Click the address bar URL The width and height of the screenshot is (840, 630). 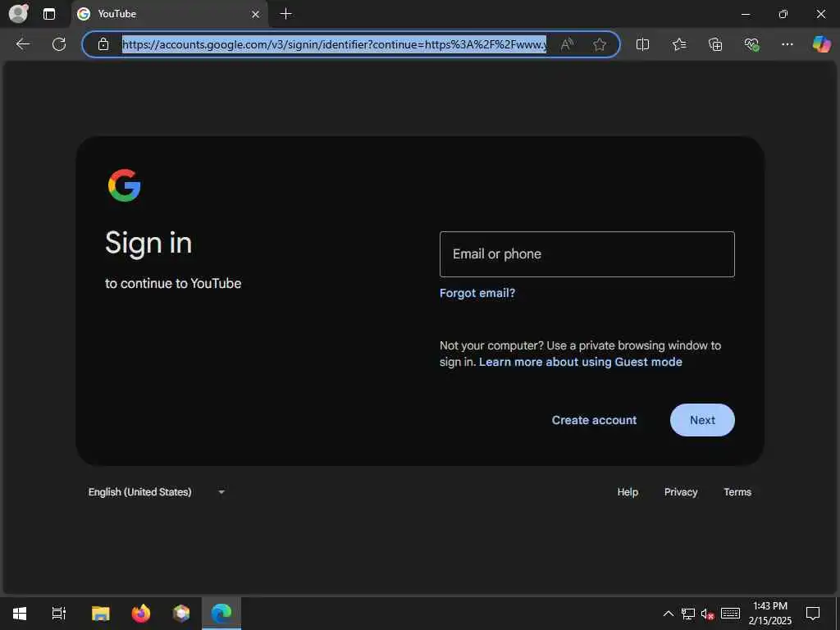click(335, 44)
